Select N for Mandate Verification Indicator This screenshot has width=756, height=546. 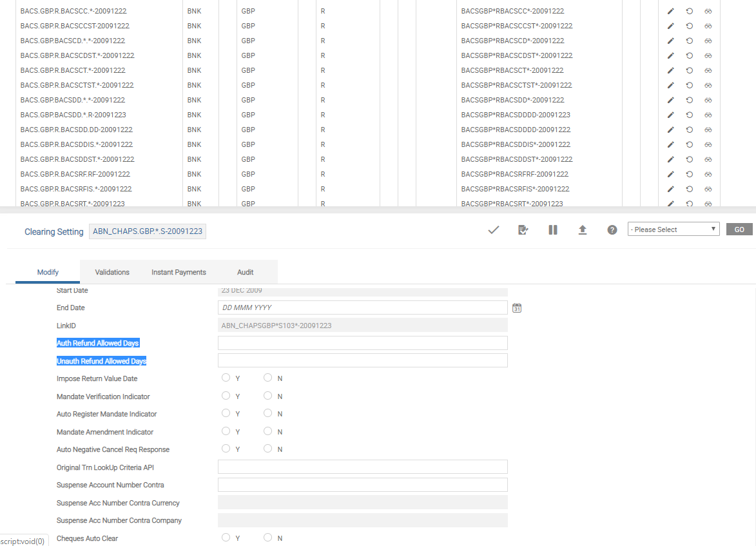point(268,396)
